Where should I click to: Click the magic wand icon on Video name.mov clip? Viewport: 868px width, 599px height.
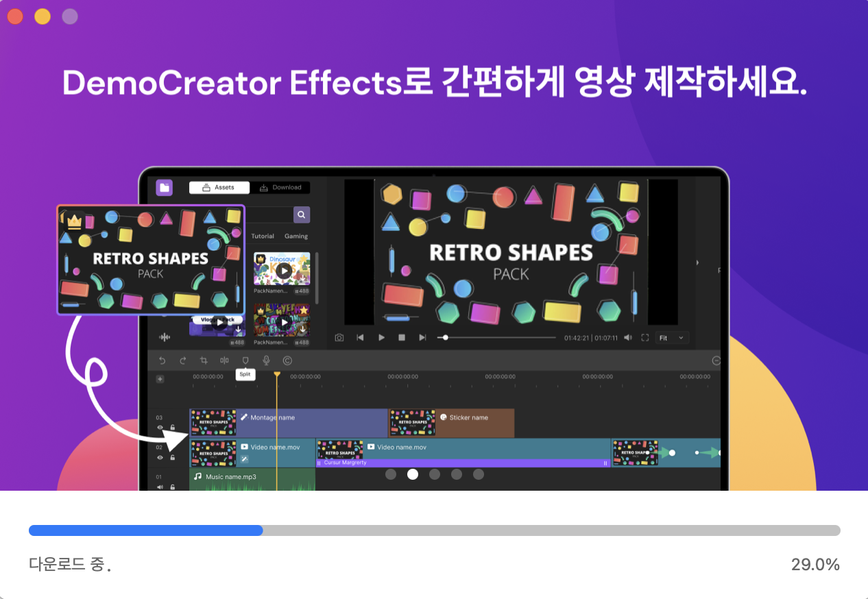coord(245,459)
